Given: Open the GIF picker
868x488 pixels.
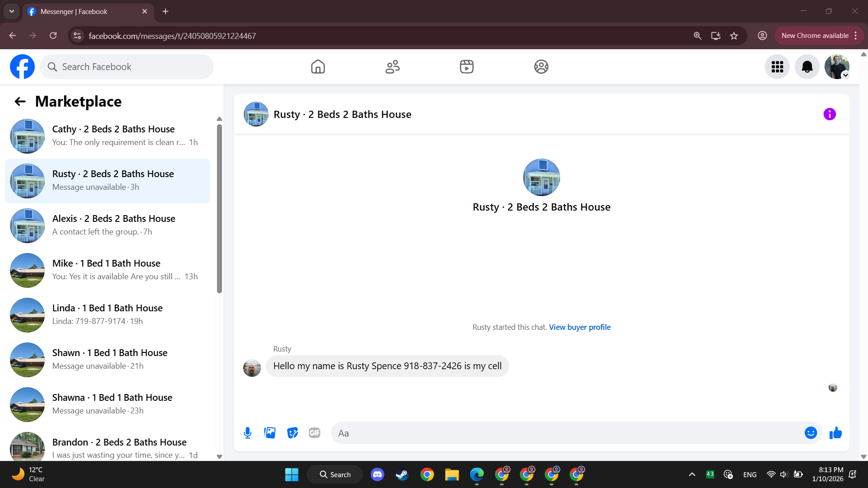Looking at the screenshot, I should [315, 433].
